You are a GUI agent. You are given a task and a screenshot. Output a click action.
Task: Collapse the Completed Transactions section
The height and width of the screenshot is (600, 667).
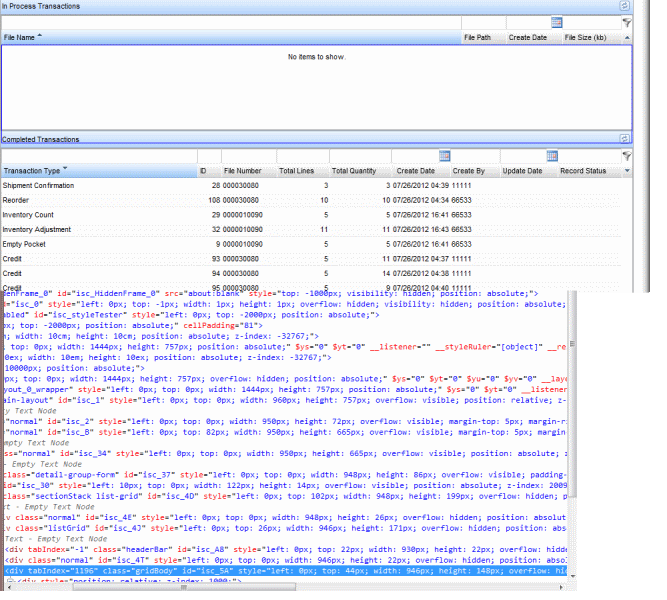624,139
